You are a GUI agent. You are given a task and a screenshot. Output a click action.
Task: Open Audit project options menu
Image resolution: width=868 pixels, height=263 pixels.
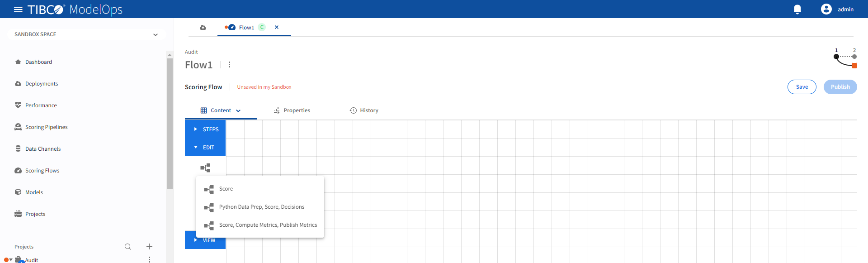point(149,259)
